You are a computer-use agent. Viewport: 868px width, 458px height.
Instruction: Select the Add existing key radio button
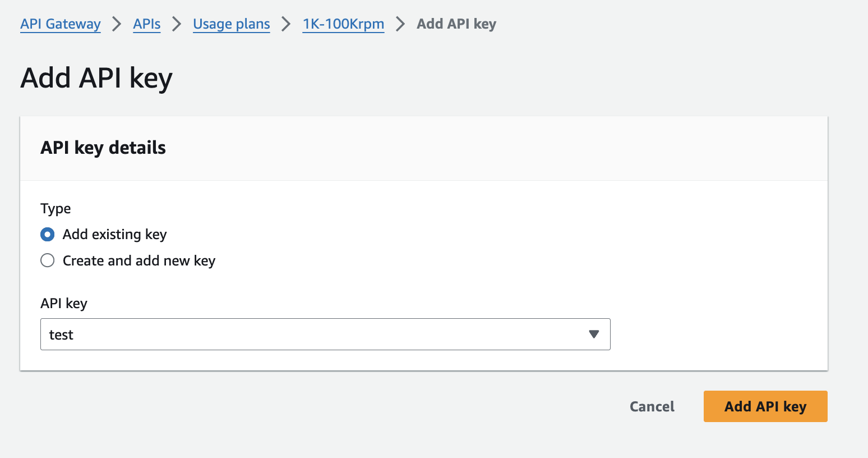click(x=48, y=234)
